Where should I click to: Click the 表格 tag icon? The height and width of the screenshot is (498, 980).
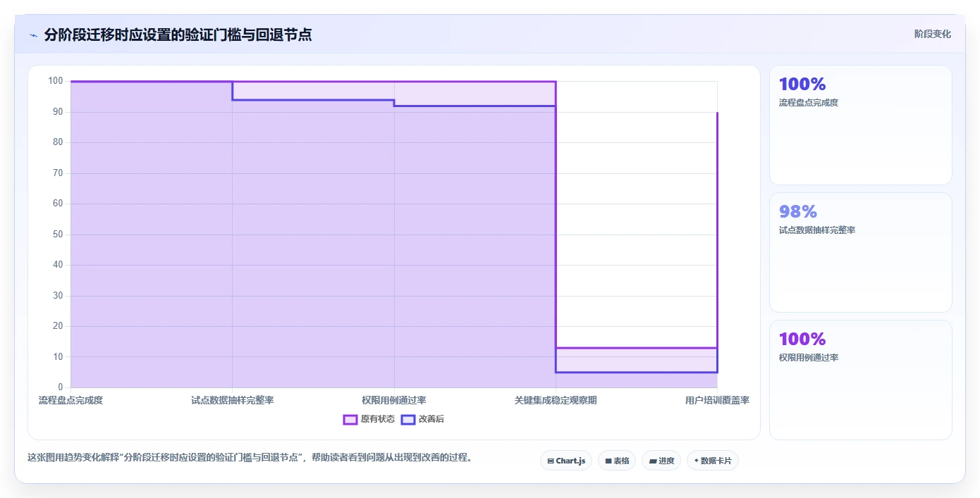[x=608, y=461]
